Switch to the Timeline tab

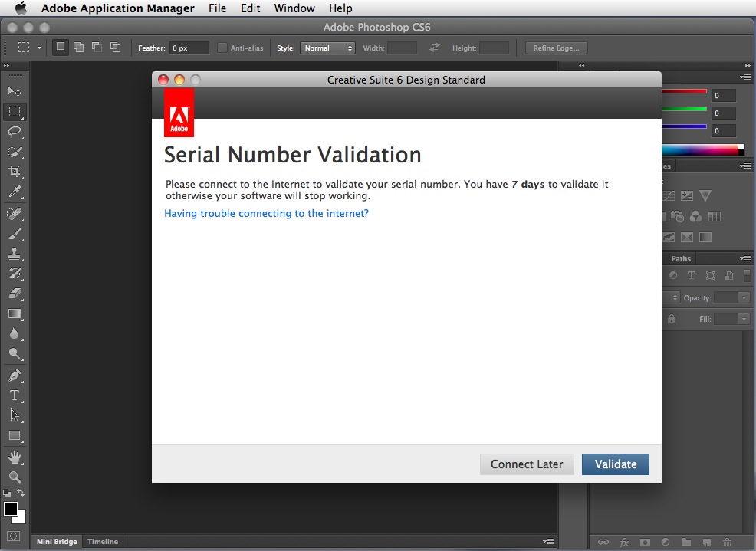point(102,541)
